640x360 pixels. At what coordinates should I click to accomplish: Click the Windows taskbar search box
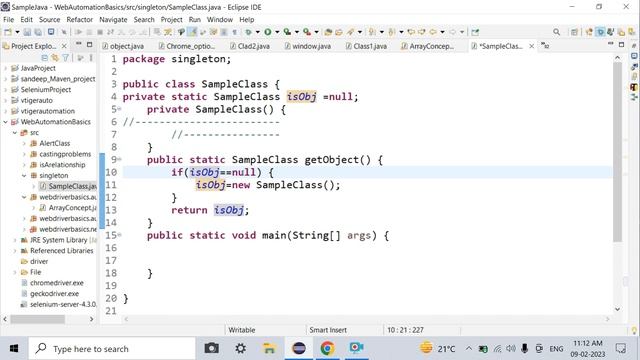[x=112, y=349]
